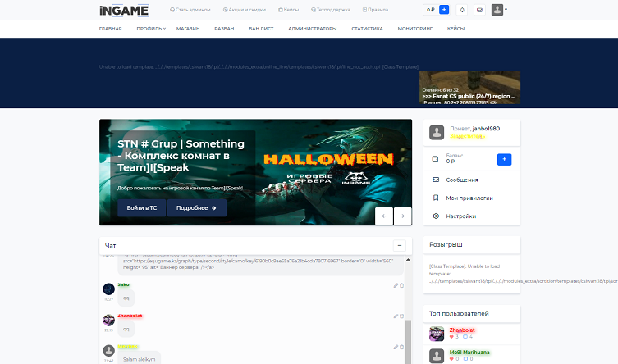Collapse the chat panel with minus button
Image resolution: width=618 pixels, height=364 pixels.
pyautogui.click(x=399, y=245)
